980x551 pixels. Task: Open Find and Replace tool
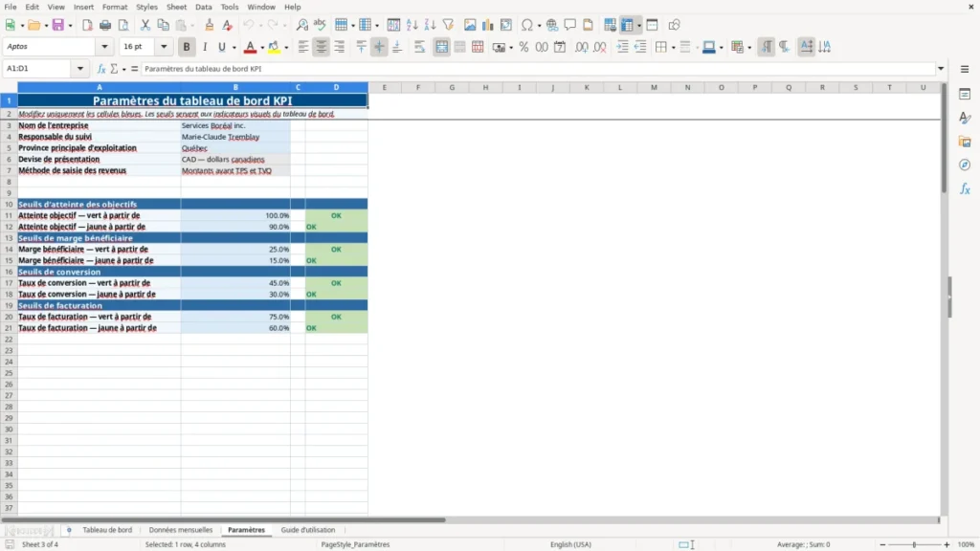coord(301,25)
